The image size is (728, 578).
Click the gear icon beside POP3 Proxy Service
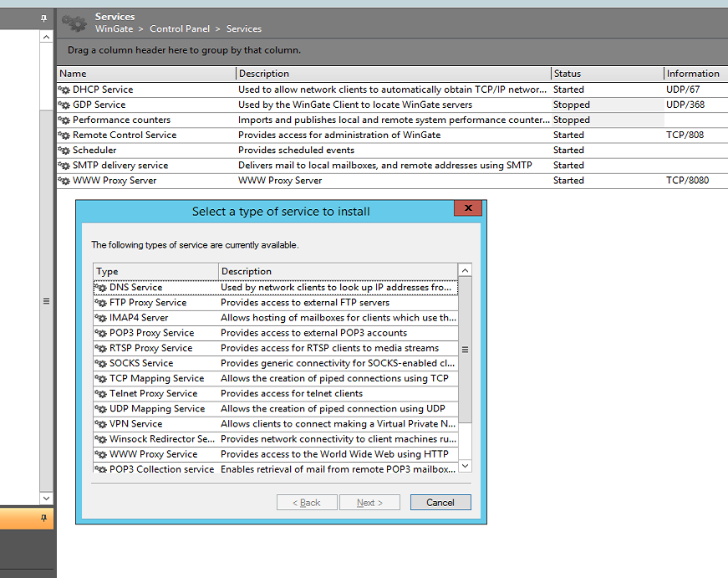click(101, 333)
